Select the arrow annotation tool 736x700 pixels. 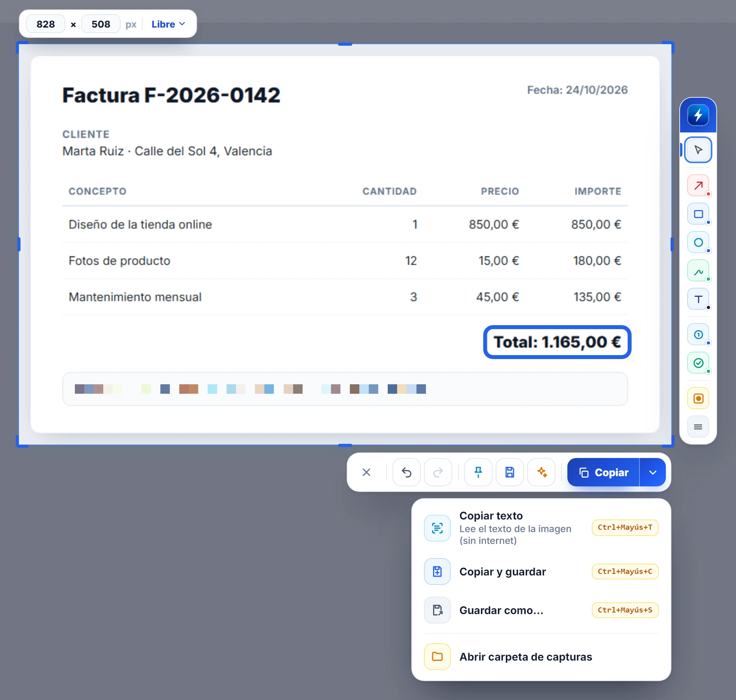pyautogui.click(x=698, y=185)
